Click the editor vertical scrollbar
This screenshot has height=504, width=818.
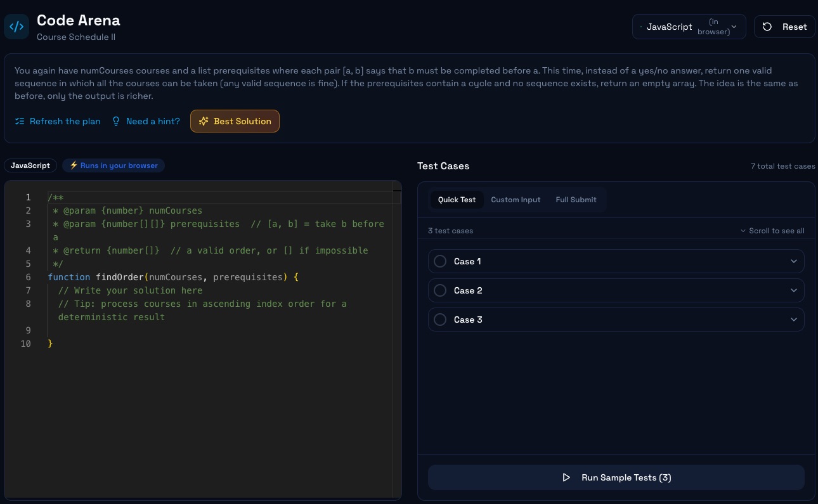point(398,340)
